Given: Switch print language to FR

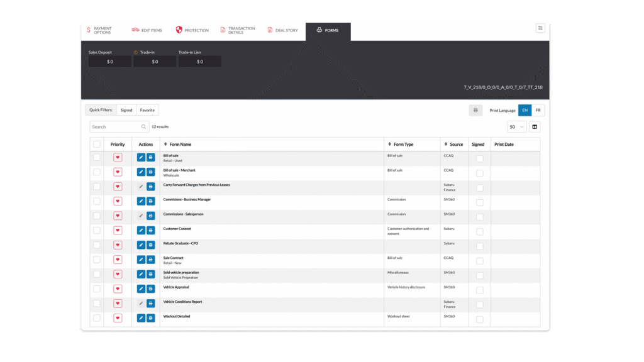Looking at the screenshot, I should [x=538, y=110].
